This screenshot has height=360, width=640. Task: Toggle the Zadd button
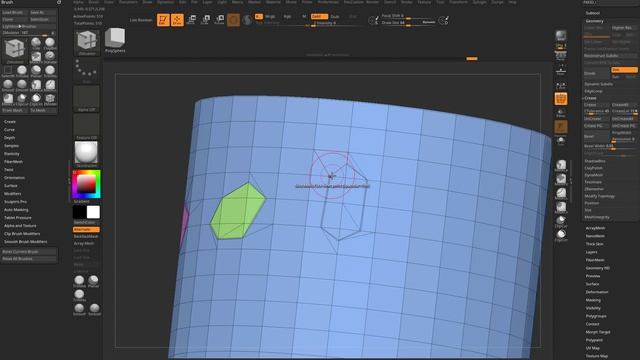(319, 16)
